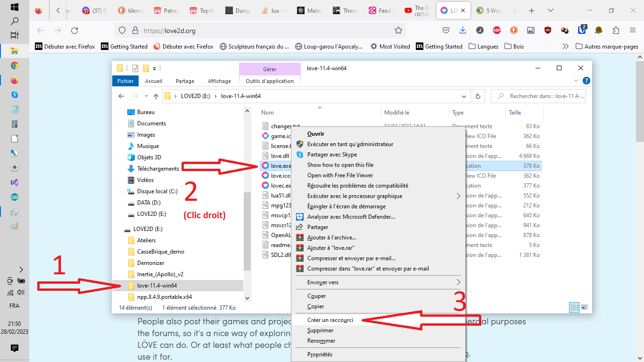Open the Bitwarden extension with badge 2
Image resolution: width=644 pixels, height=362 pixels.
pyautogui.click(x=582, y=30)
